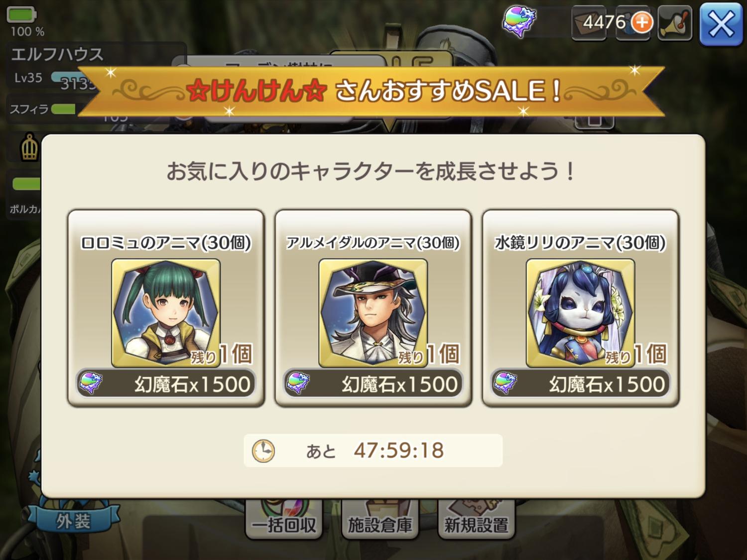Tap the remaining time 47:59:18 display
This screenshot has width=747, height=560.
coord(399,450)
